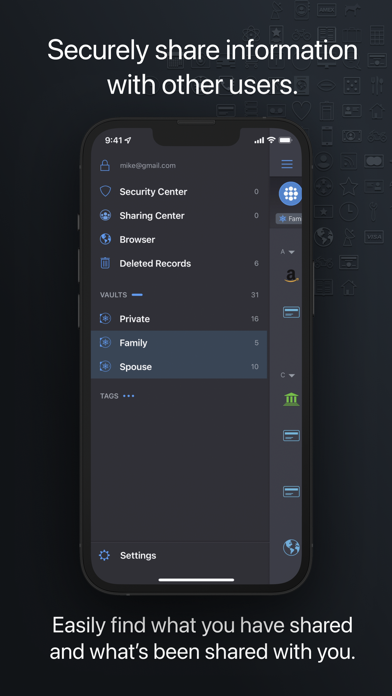The height and width of the screenshot is (696, 392).
Task: Open the hamburger menu icon
Action: click(x=287, y=164)
